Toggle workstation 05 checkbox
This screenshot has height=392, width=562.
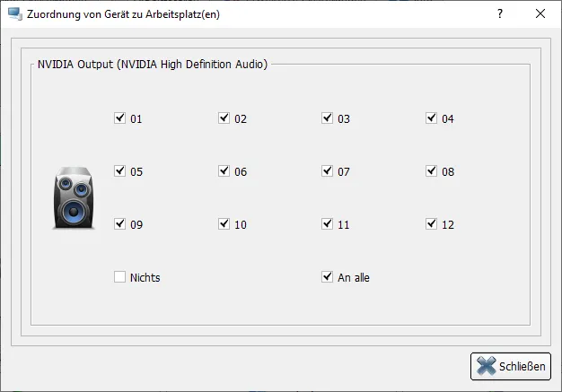pyautogui.click(x=119, y=171)
